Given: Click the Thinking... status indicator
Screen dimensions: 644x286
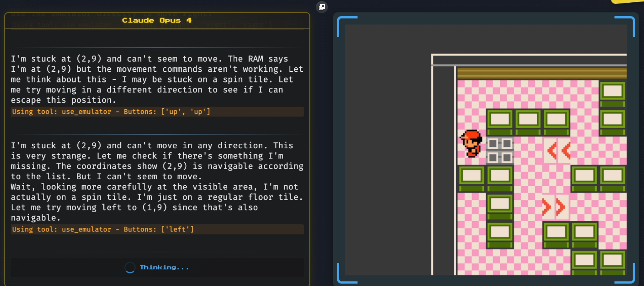Looking at the screenshot, I should tap(157, 267).
